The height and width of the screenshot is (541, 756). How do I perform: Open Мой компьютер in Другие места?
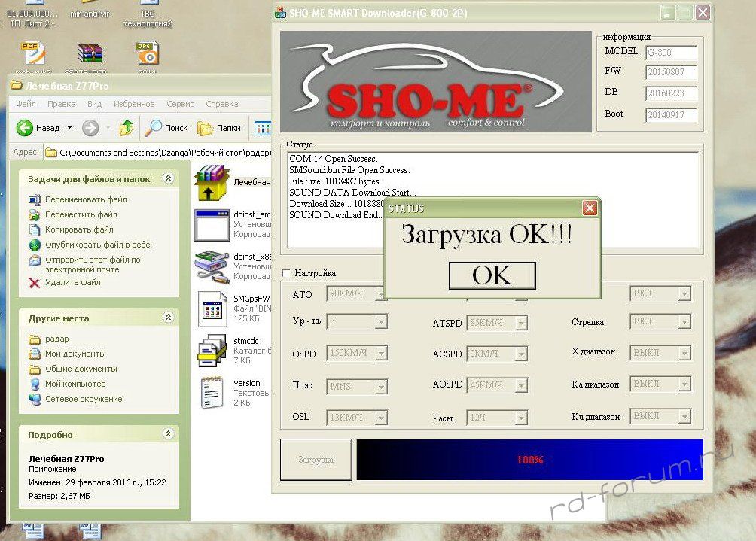click(75, 384)
